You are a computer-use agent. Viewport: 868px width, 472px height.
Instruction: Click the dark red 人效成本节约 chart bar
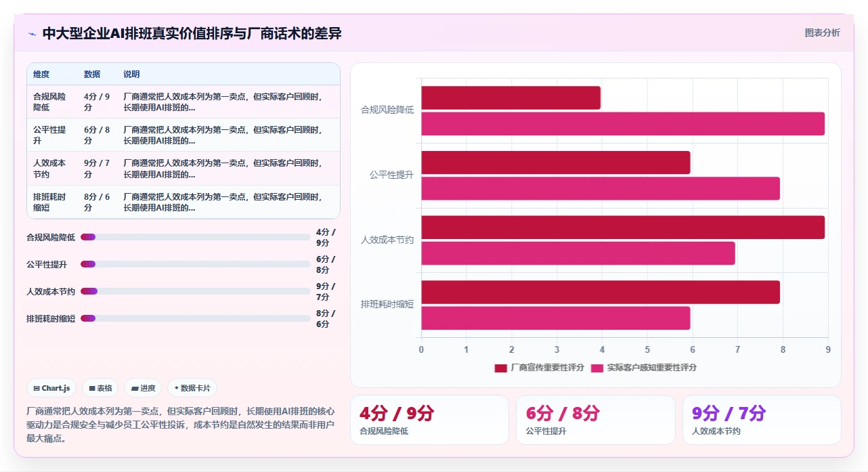[623, 228]
